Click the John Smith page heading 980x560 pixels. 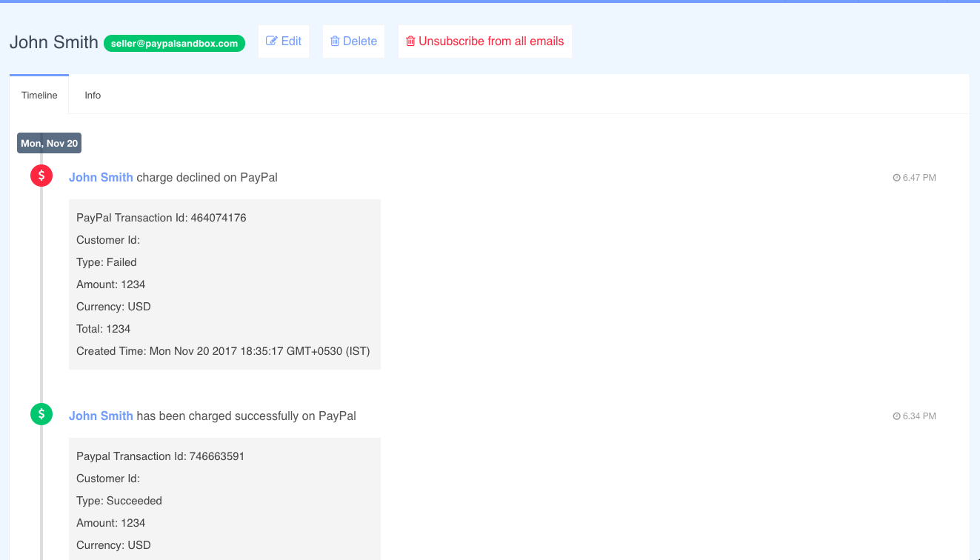coord(54,41)
